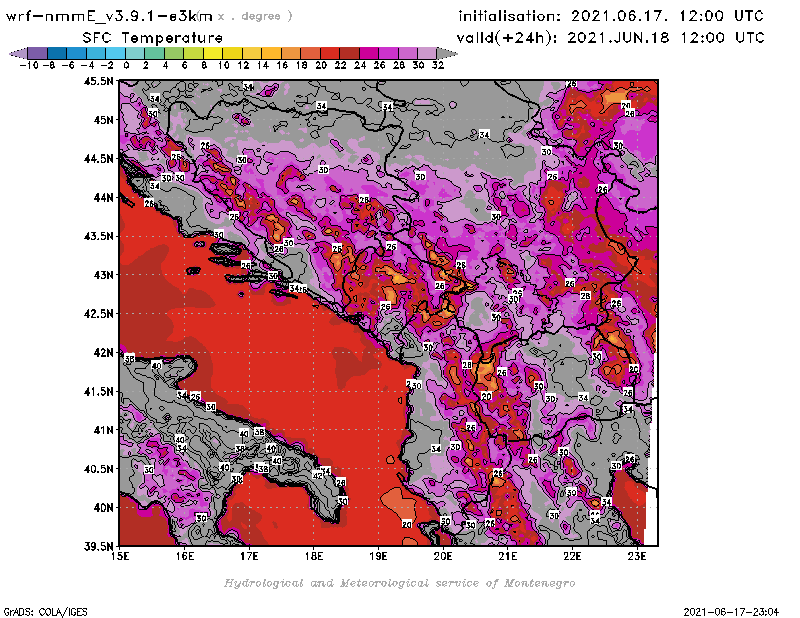800x618 pixels.
Task: Click the '41N' latitude axis label
Action: pyautogui.click(x=104, y=430)
